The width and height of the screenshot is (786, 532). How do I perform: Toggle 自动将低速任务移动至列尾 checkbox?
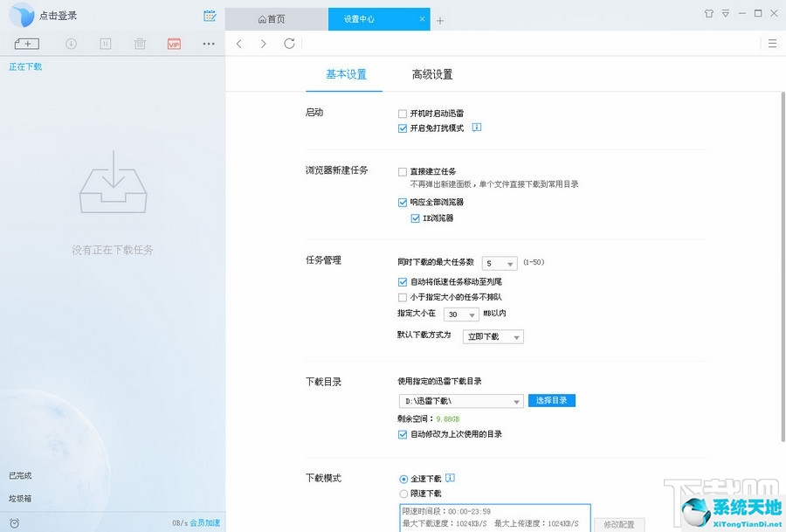pos(403,282)
